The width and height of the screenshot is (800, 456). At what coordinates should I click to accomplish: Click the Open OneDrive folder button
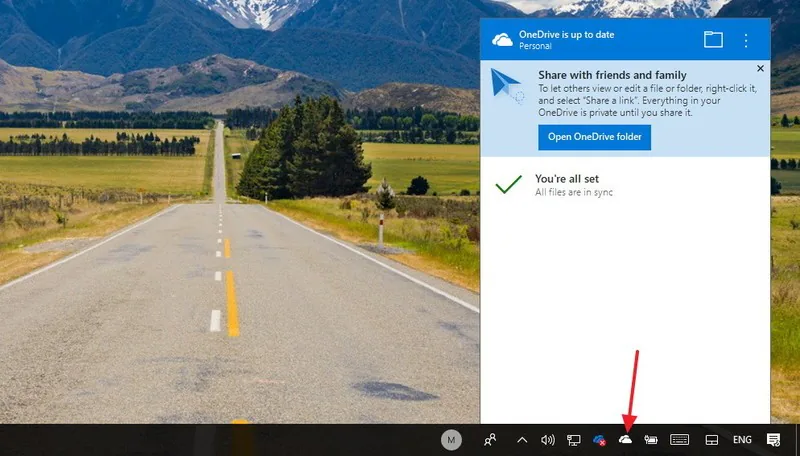click(594, 137)
